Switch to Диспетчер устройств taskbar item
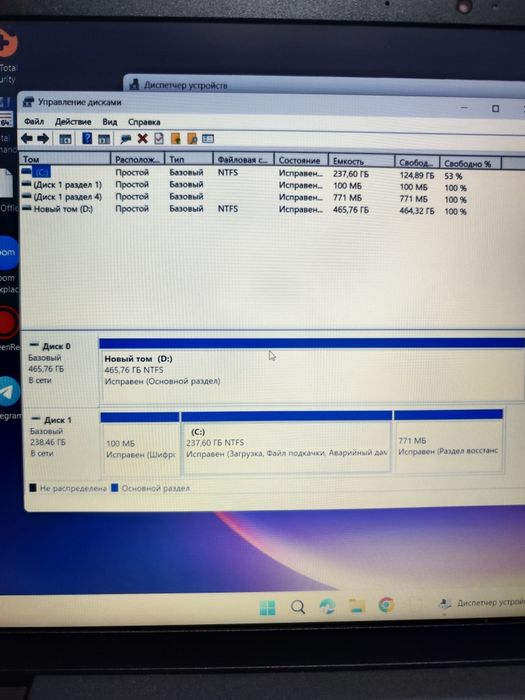Screen dimensions: 525x700 [x=481, y=603]
